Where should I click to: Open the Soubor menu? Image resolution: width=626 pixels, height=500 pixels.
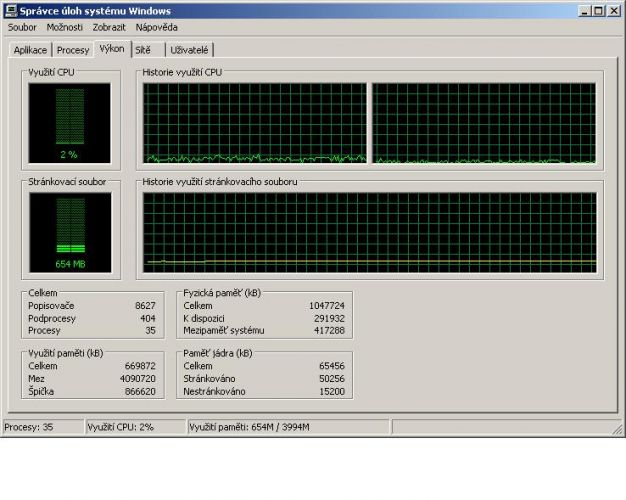(22, 28)
